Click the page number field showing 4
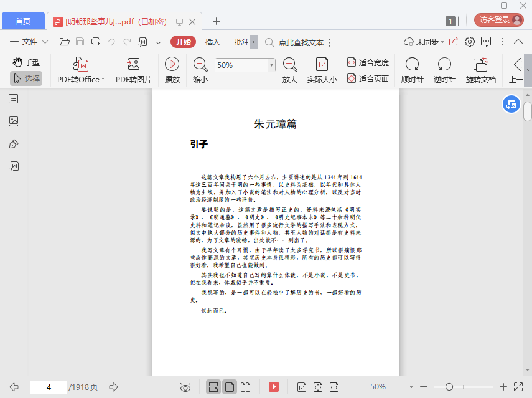 (49, 387)
